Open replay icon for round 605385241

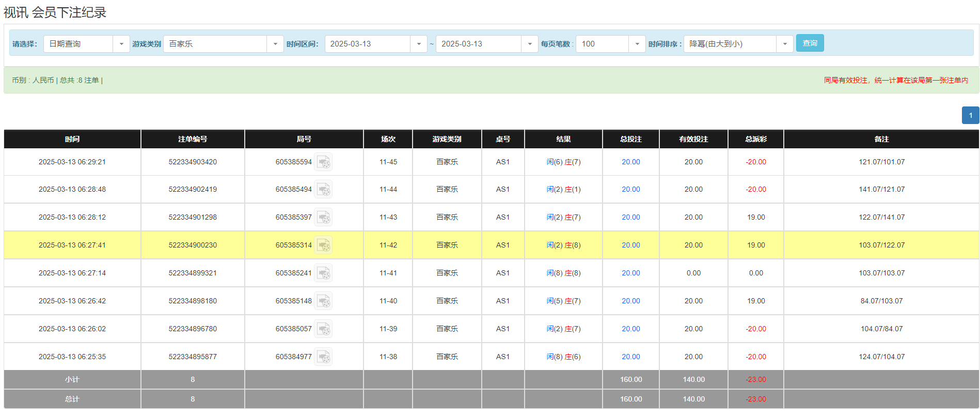click(x=324, y=273)
